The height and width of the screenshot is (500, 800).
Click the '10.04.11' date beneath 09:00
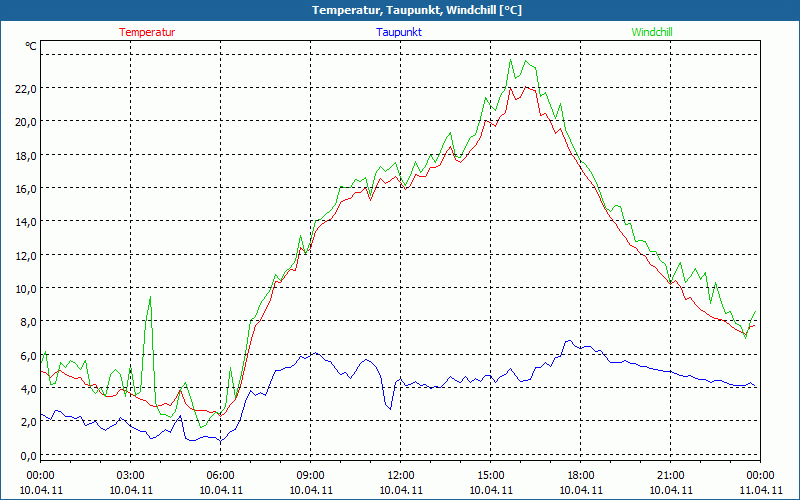(311, 490)
